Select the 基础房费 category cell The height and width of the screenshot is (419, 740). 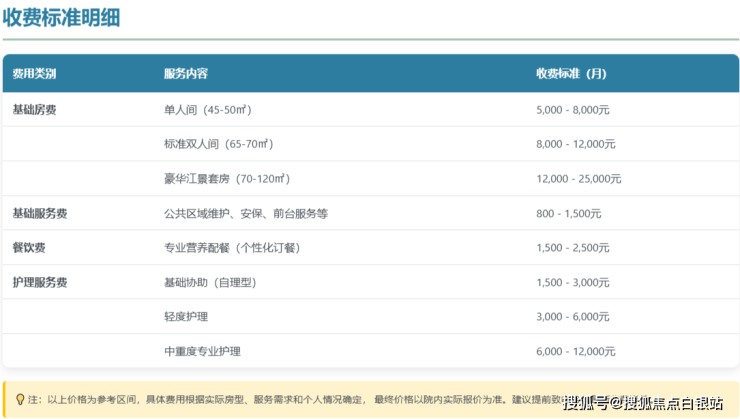34,110
